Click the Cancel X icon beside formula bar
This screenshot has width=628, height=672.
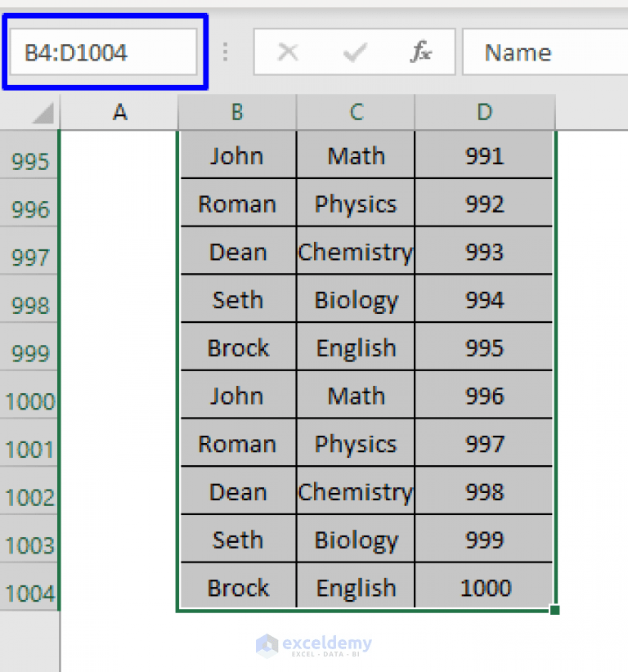[x=288, y=52]
